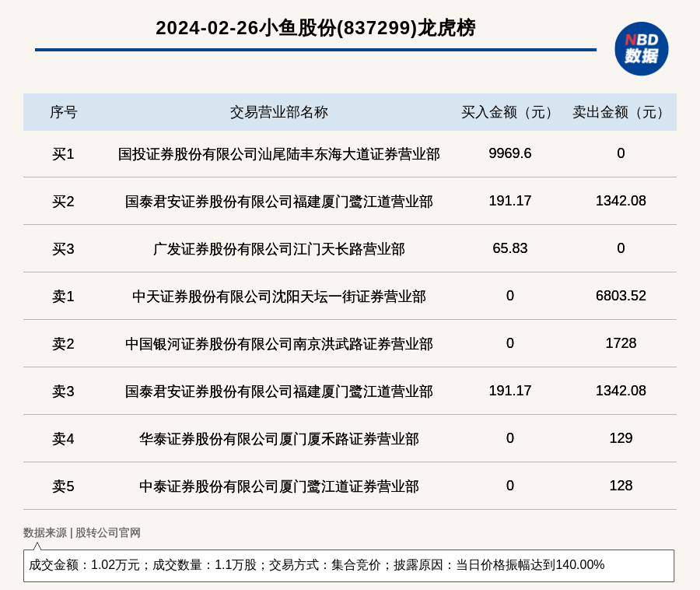Click buy amount 0 in 卖4 row
The image size is (700, 590).
click(x=509, y=437)
